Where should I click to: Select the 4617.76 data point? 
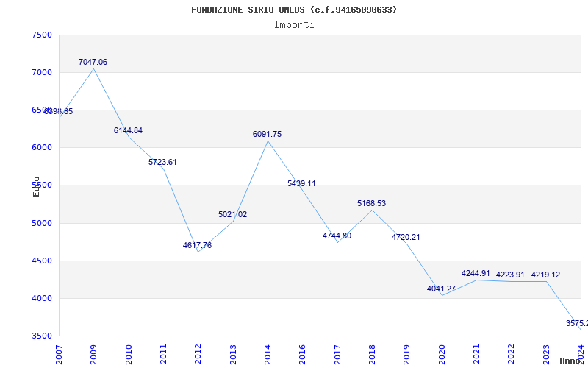197,245
